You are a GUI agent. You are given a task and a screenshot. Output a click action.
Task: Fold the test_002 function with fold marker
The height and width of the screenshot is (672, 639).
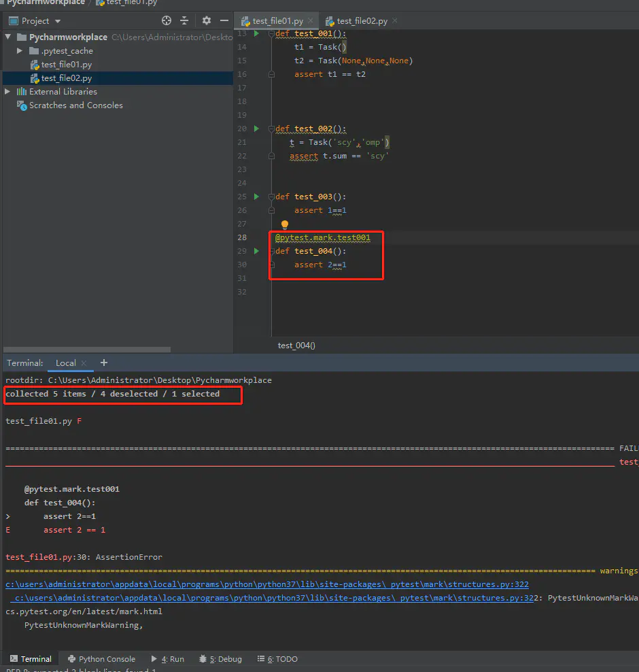(x=271, y=129)
